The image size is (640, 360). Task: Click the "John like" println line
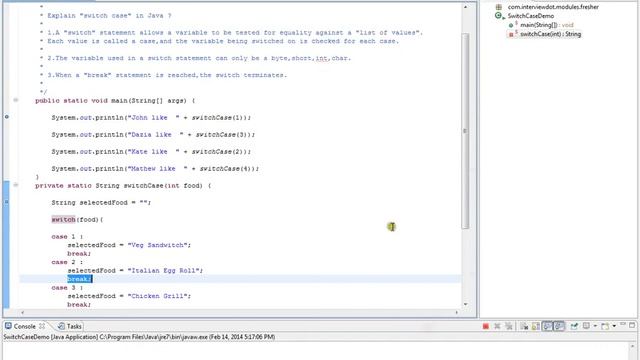(x=151, y=118)
